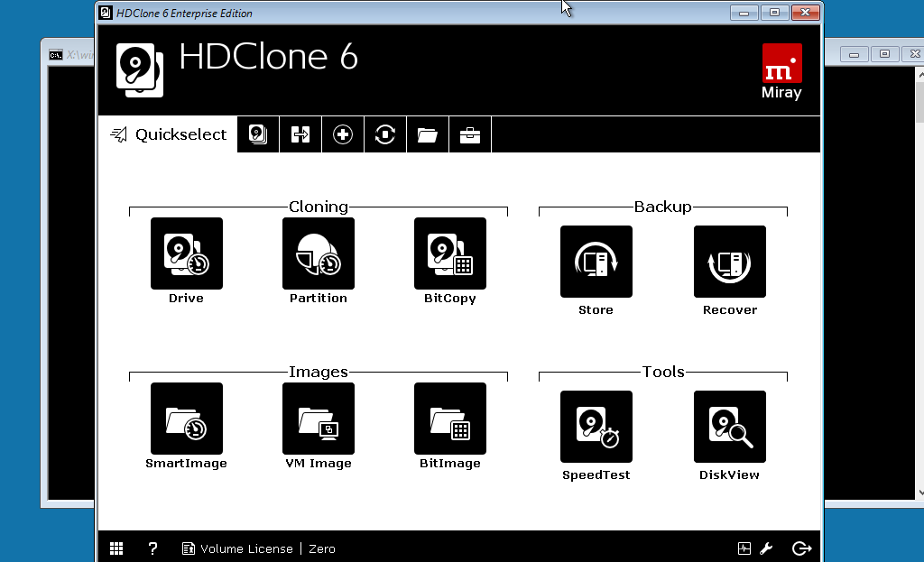
Task: Click the Volume License indicator
Action: pos(237,548)
